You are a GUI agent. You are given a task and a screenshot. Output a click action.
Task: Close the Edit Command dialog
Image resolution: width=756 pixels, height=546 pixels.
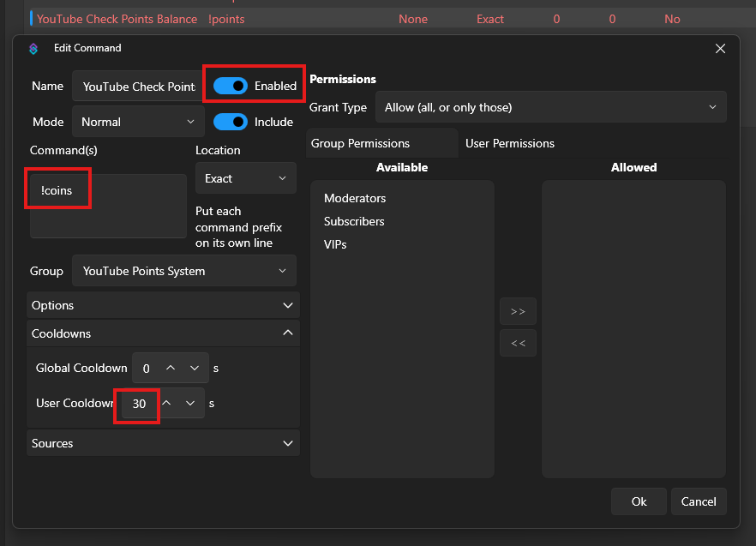(x=720, y=49)
